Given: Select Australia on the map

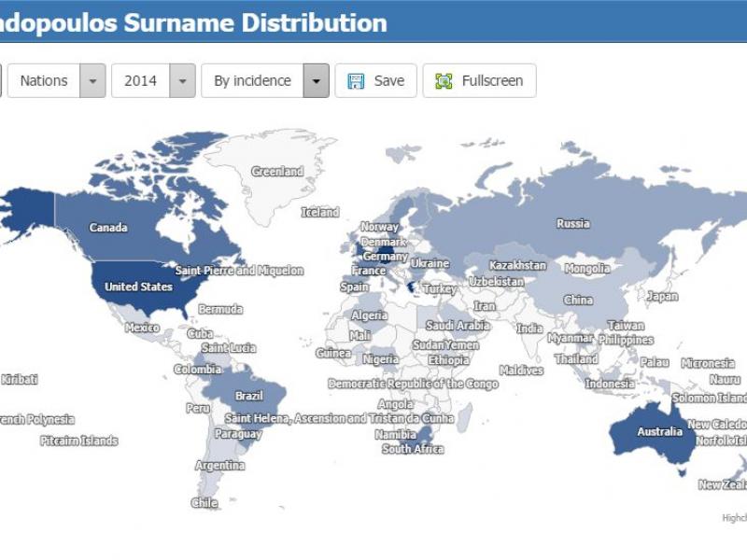Looking at the screenshot, I should [659, 432].
